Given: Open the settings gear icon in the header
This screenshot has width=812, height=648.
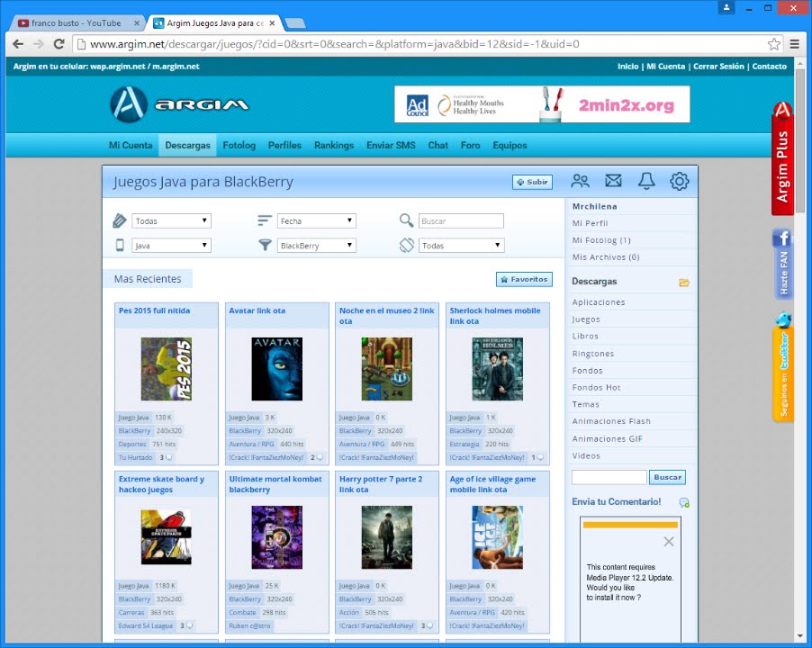Looking at the screenshot, I should tap(679, 181).
